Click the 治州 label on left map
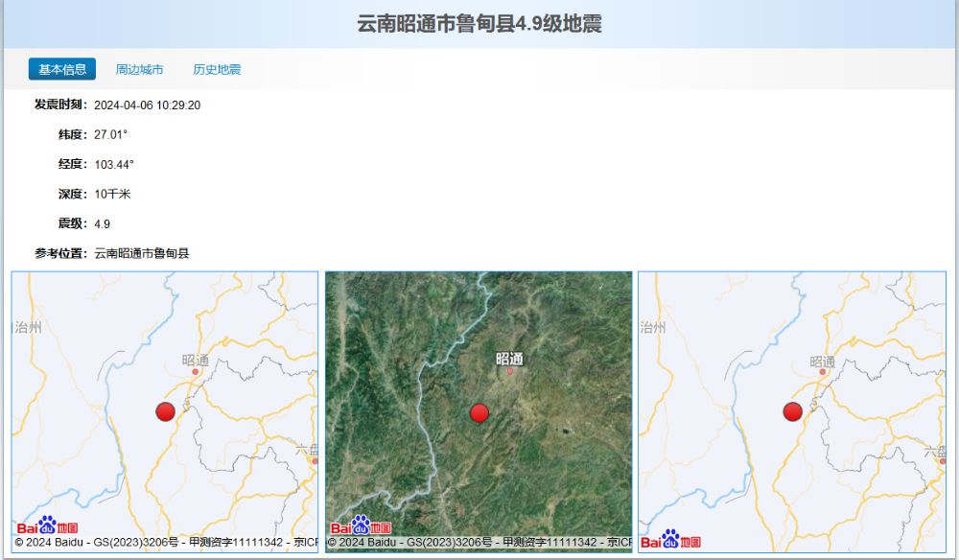Image resolution: width=959 pixels, height=560 pixels. point(28,327)
